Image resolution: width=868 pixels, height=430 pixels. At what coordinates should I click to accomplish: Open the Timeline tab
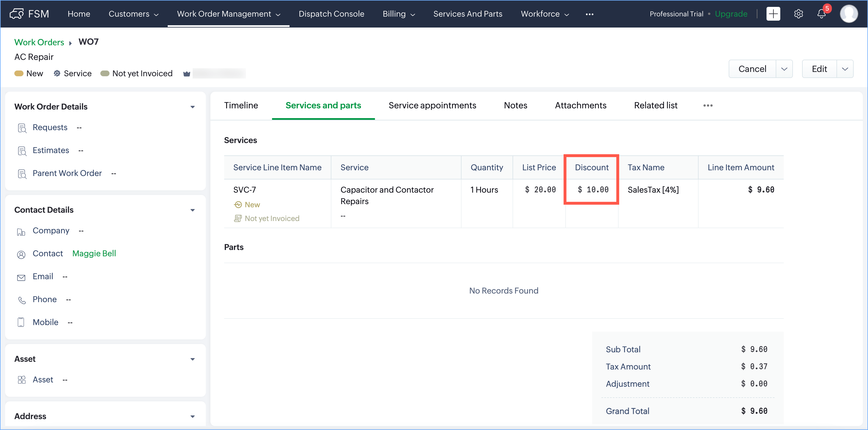point(241,105)
